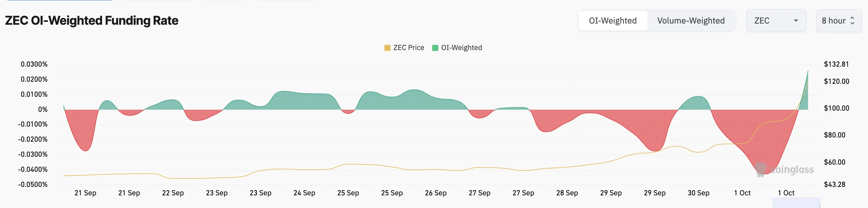Click the up-down chevrons beside 8 hour
The width and height of the screenshot is (868, 208).
(x=852, y=20)
